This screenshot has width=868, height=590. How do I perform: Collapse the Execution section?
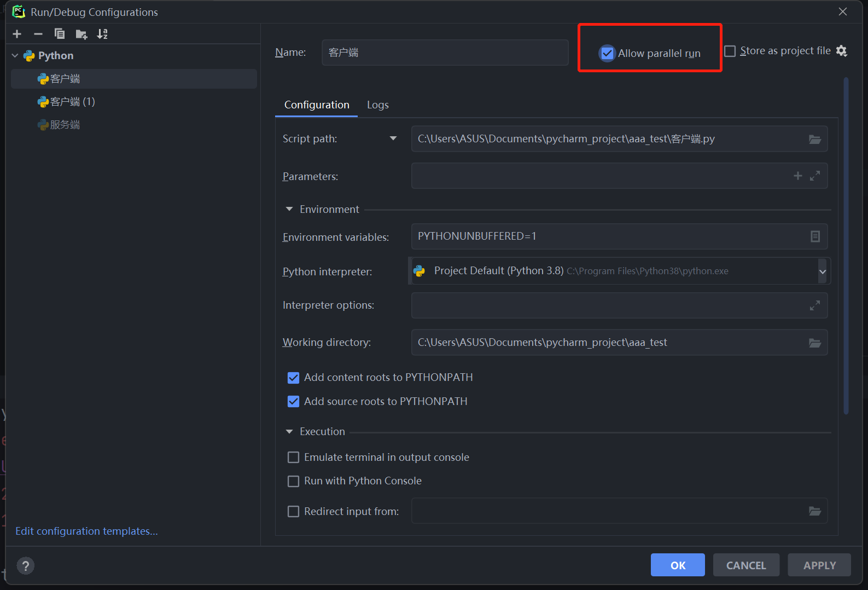click(289, 432)
